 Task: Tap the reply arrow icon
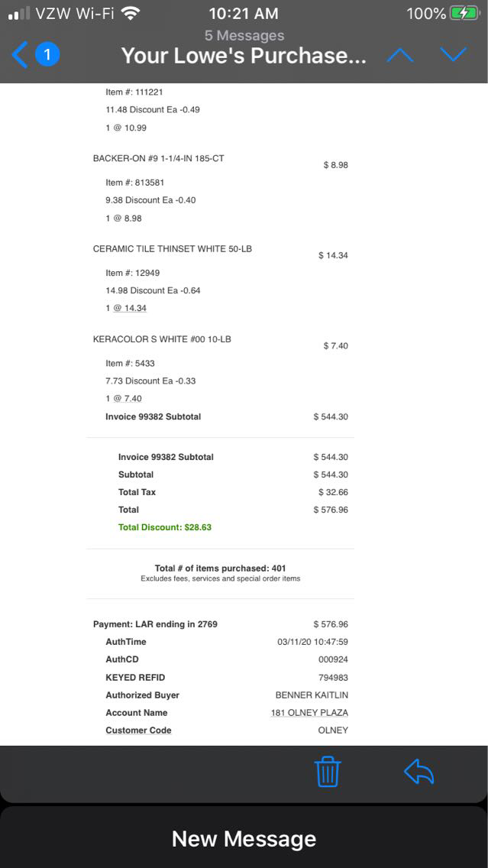[419, 772]
